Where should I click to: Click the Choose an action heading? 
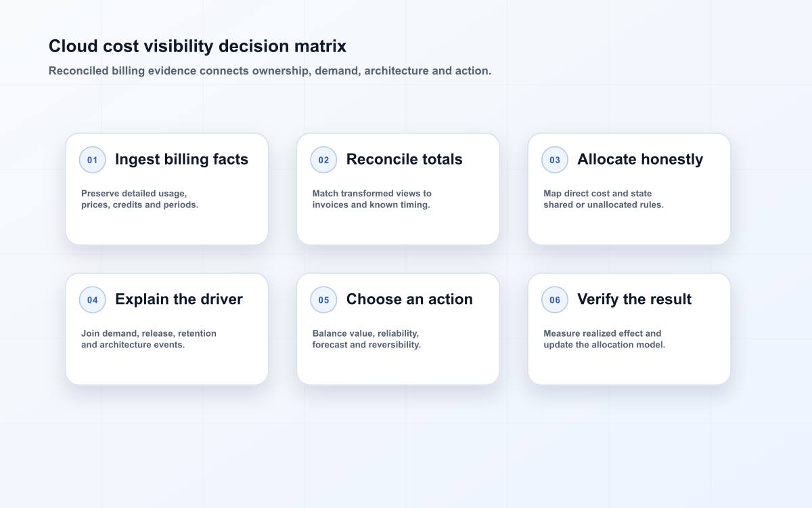pyautogui.click(x=409, y=299)
